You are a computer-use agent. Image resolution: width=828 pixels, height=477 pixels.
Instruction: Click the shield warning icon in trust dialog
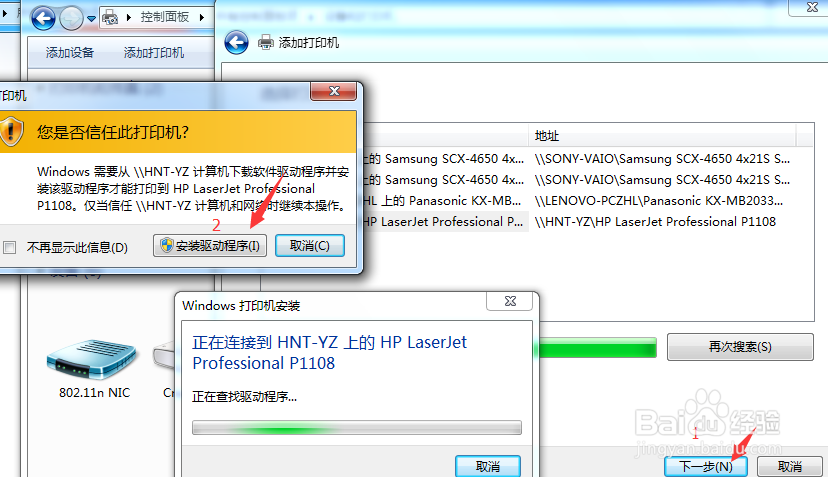tap(11, 131)
